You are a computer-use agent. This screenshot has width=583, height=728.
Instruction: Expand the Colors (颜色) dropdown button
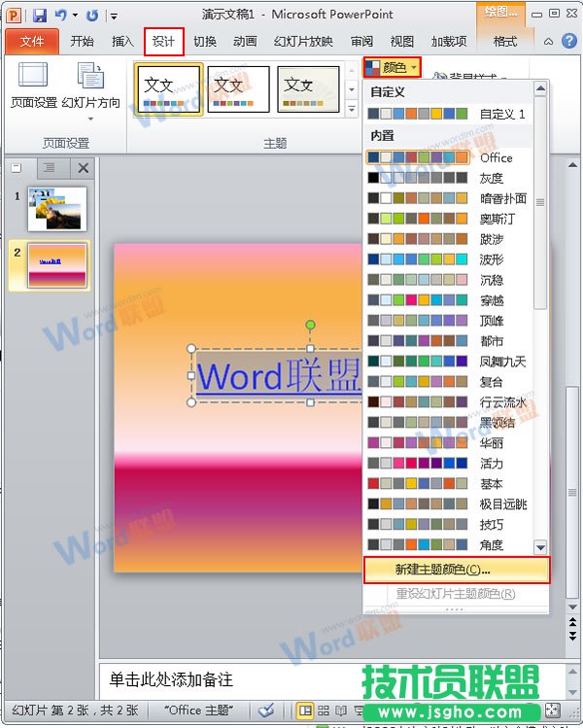click(393, 67)
